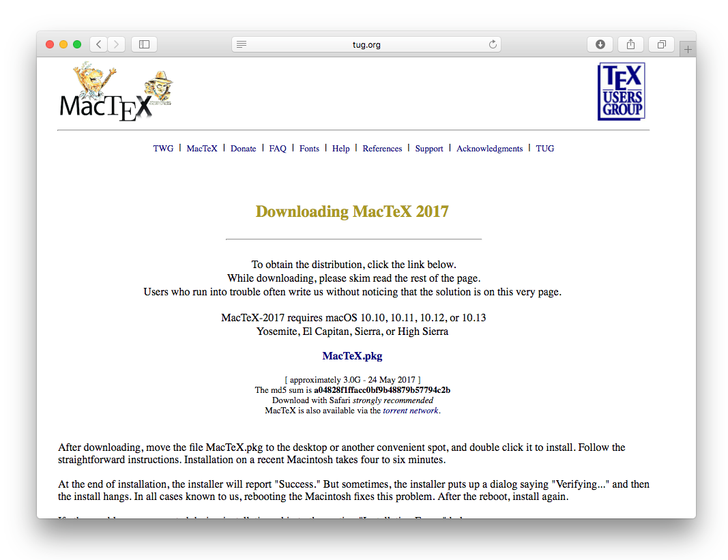Show downloads with the download arrow icon
728x560 pixels.
coord(600,44)
